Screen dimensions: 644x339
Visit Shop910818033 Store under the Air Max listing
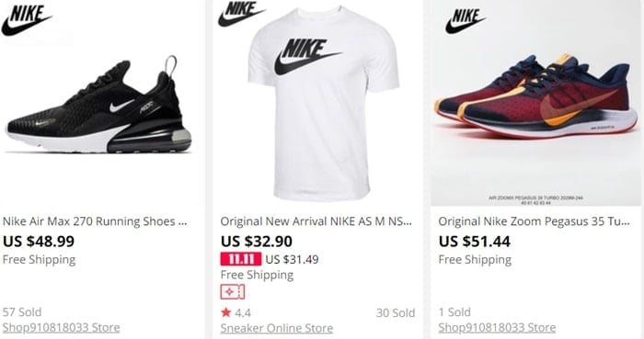pyautogui.click(x=62, y=327)
